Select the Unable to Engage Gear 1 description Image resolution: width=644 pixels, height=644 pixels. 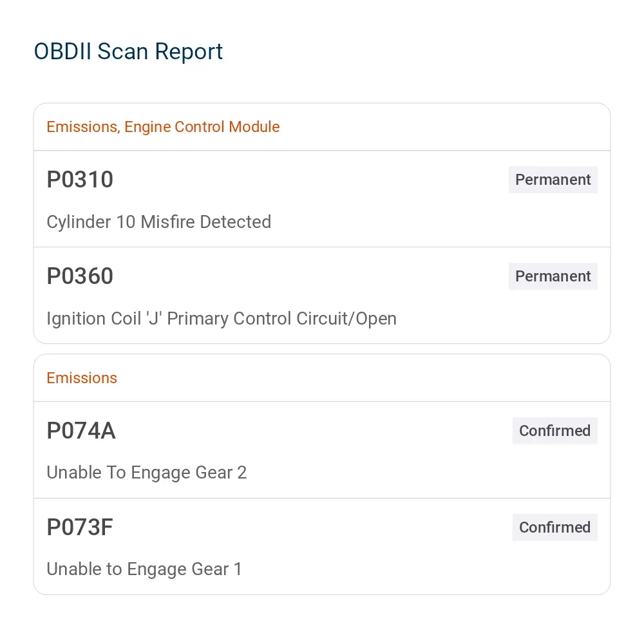[144, 569]
